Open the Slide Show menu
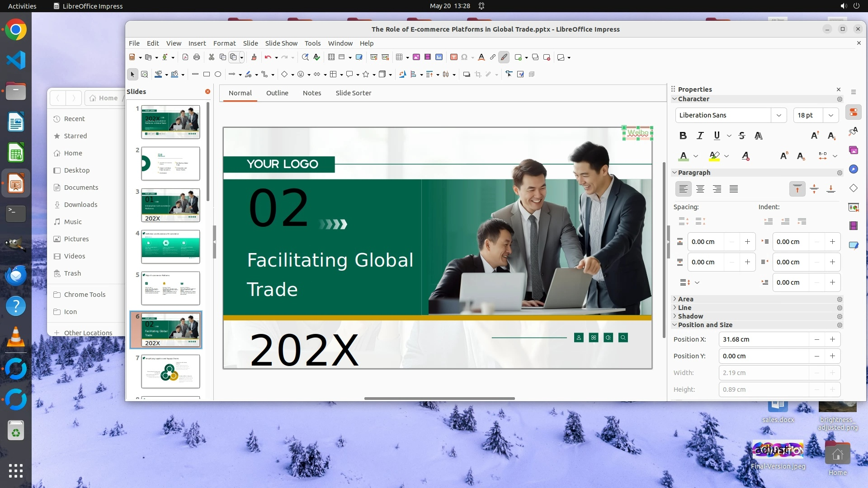 (281, 43)
